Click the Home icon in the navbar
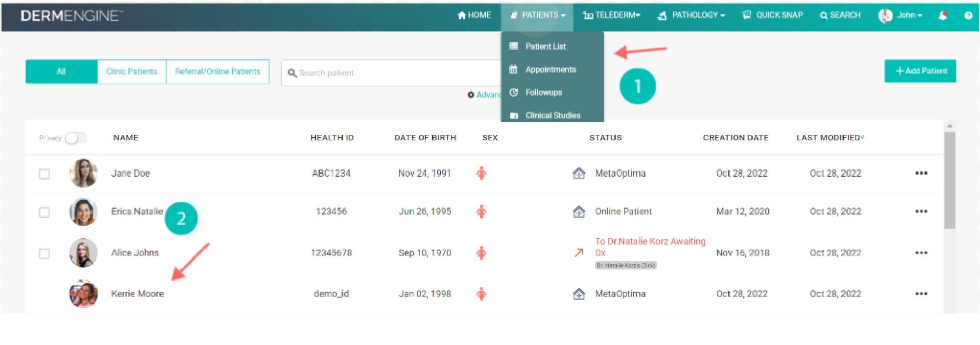Image resolution: width=980 pixels, height=345 pixels. coord(461,15)
